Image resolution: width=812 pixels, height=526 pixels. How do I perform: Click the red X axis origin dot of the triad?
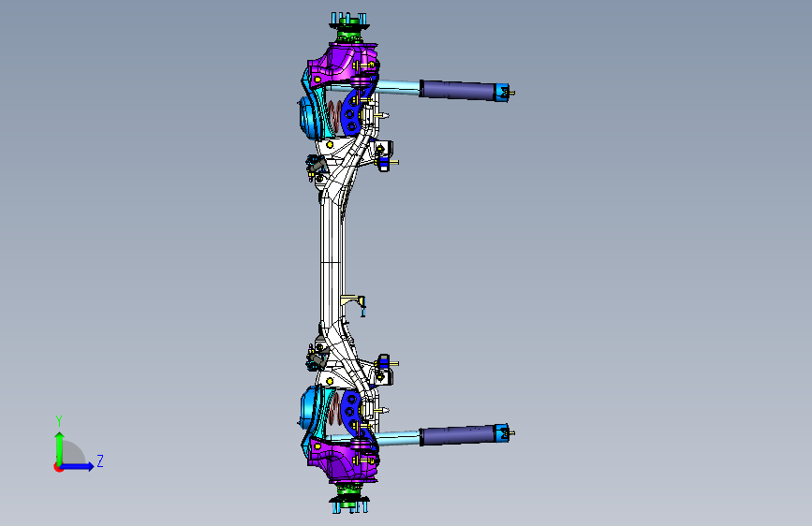point(58,467)
